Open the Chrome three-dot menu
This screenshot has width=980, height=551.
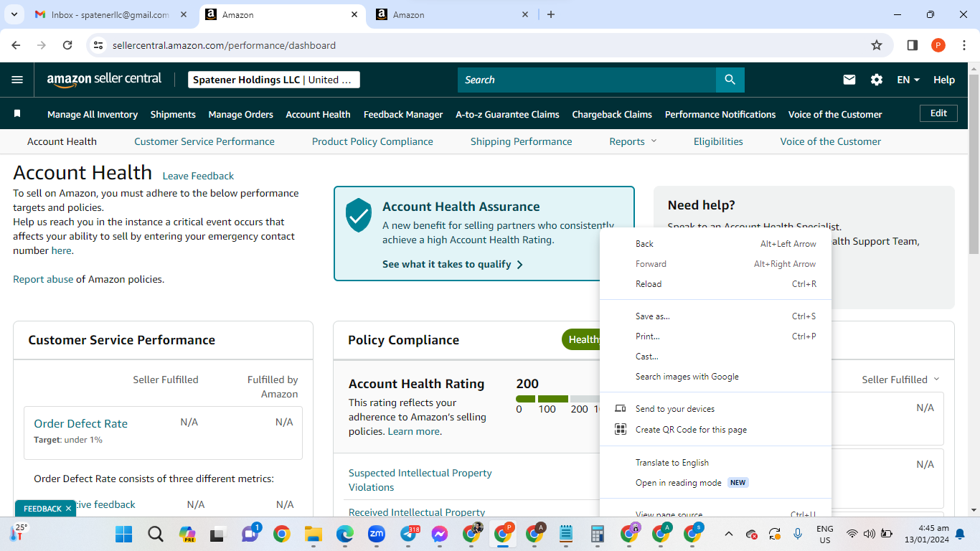[x=963, y=45]
